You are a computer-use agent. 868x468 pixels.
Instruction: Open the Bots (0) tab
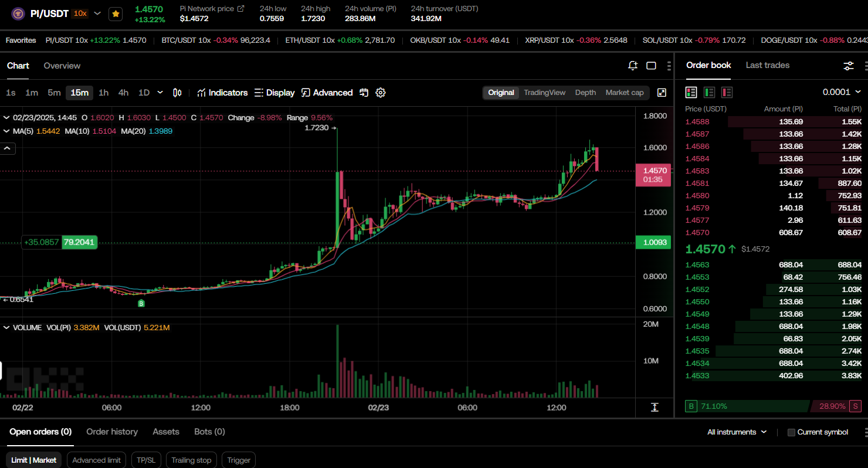(209, 432)
